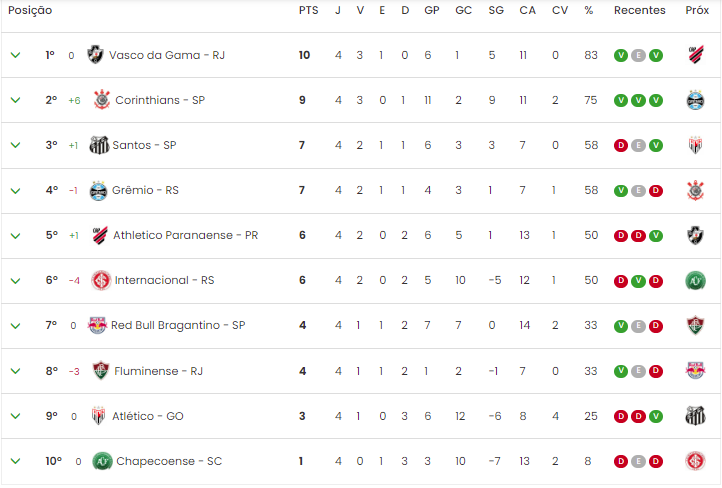This screenshot has height=488, width=722.
Task: Expand chevron on Chapecoense row
Action: click(x=15, y=461)
